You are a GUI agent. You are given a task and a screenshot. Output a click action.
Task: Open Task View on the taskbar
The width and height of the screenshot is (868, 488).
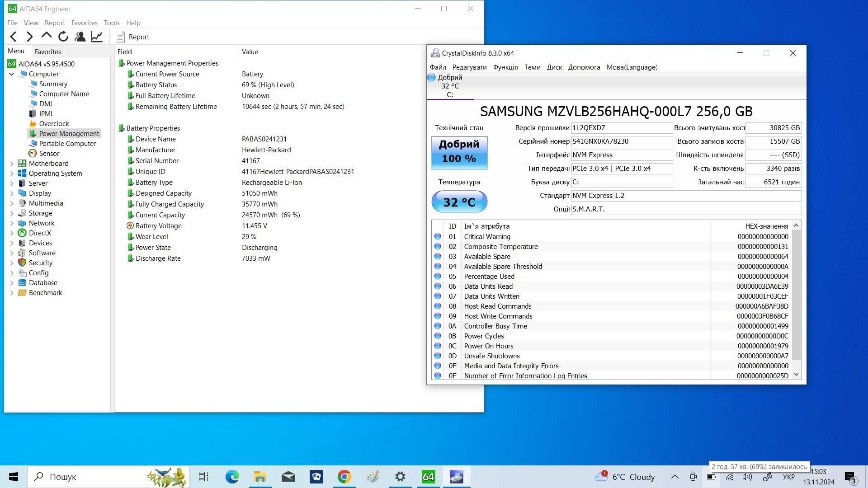click(x=203, y=477)
